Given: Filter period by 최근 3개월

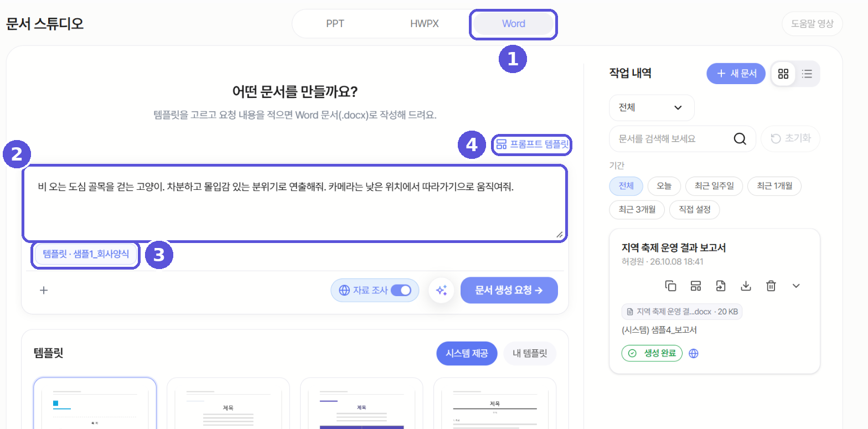Looking at the screenshot, I should pos(637,209).
